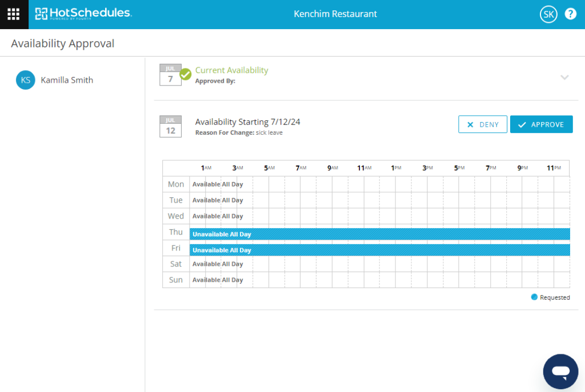The height and width of the screenshot is (392, 585).
Task: Click the Current Availability heading
Action: [x=231, y=70]
